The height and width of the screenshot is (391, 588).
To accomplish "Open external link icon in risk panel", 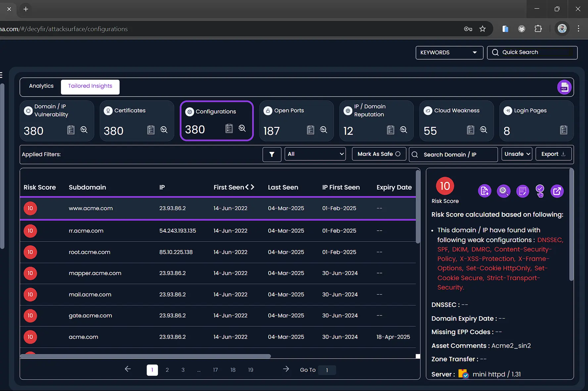I will pyautogui.click(x=557, y=191).
